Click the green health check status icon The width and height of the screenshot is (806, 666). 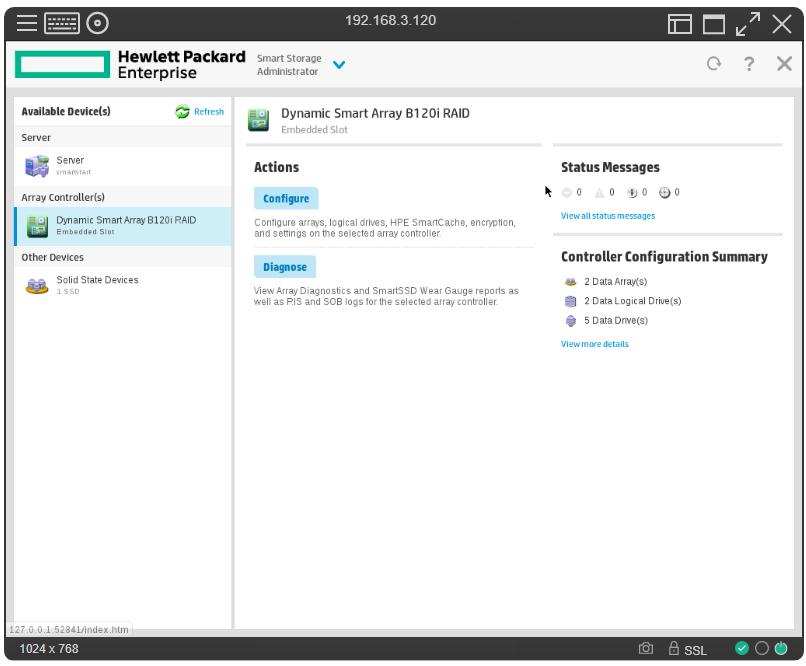742,649
